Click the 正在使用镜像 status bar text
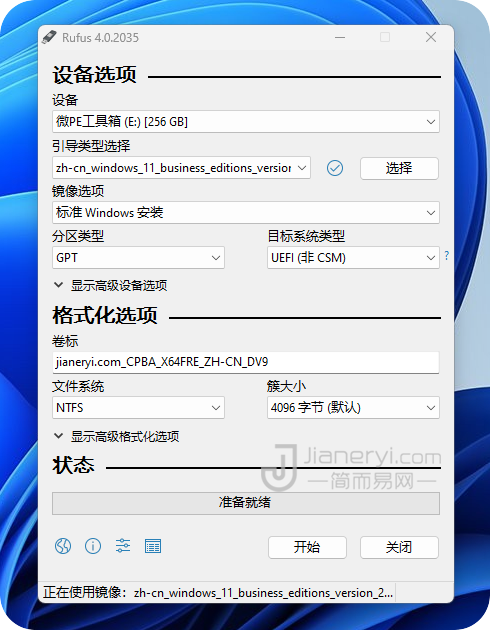Viewport: 490px width, 630px height. coord(218,592)
